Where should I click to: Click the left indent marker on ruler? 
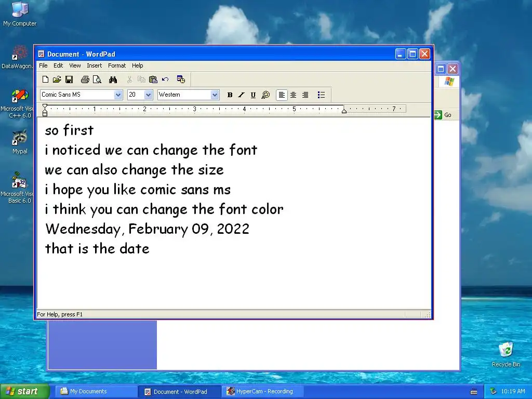pyautogui.click(x=45, y=110)
